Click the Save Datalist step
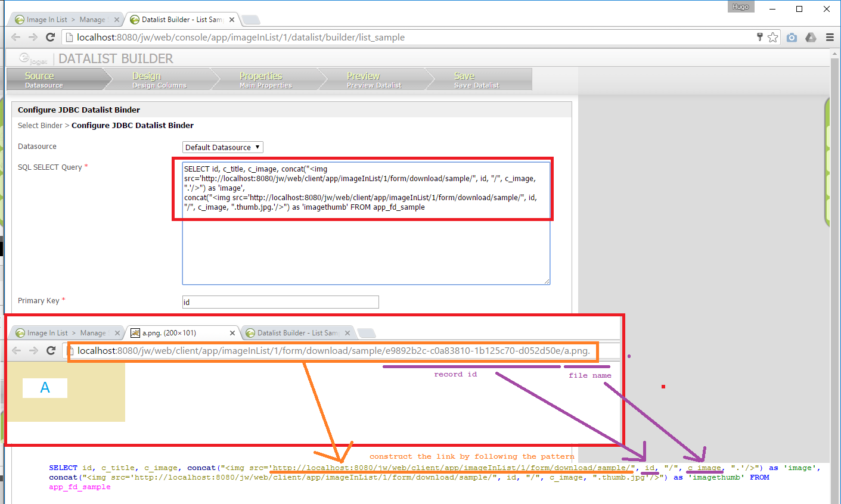 [x=476, y=79]
